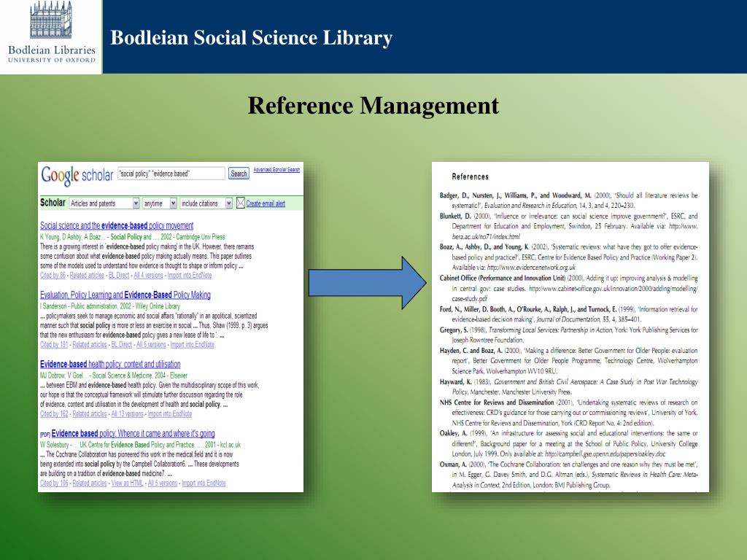
Task: Click the 'K Young, D Ashby, A Boaz' author line
Action: pyautogui.click(x=133, y=237)
